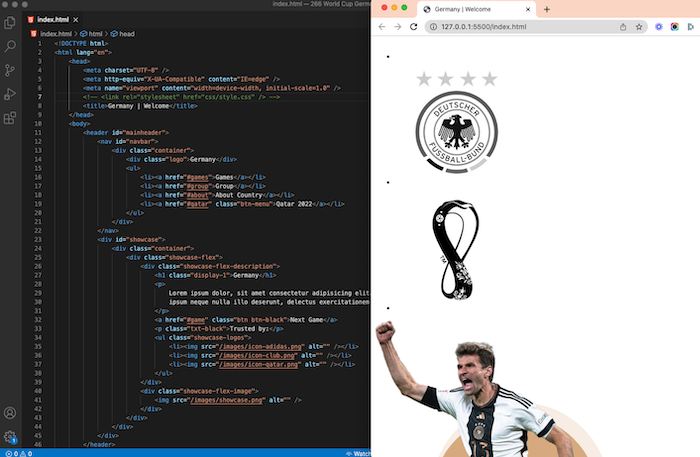The width and height of the screenshot is (700, 457).
Task: Click the /images/icon-qatar.png path in code
Action: [x=260, y=365]
